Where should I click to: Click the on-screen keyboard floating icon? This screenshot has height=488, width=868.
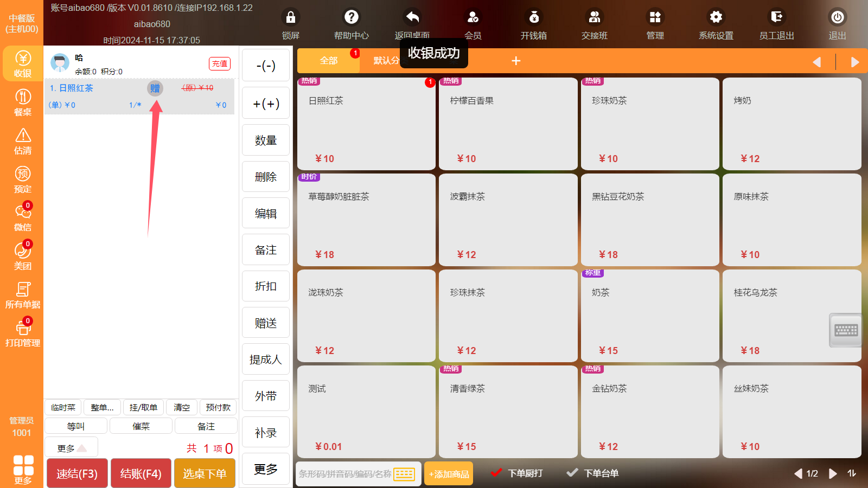[846, 330]
